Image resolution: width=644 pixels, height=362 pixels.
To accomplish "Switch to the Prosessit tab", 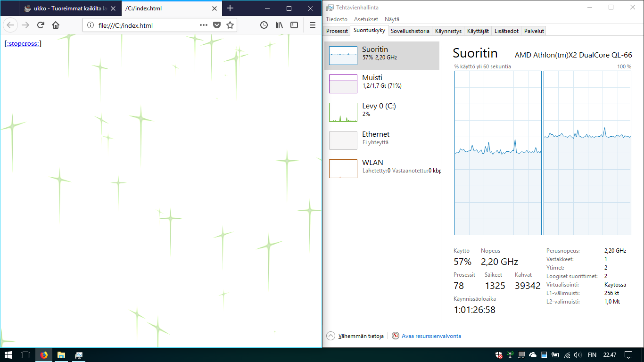I will (x=337, y=31).
